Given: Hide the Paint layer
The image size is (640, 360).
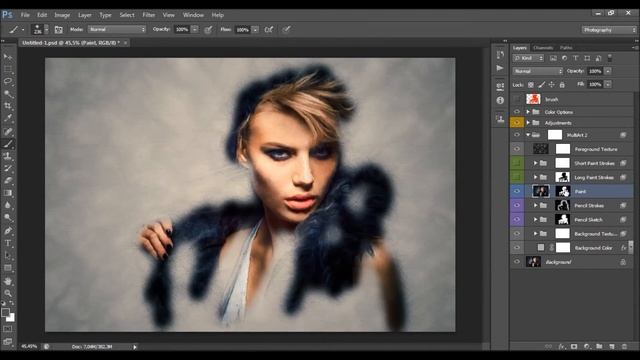Looking at the screenshot, I should point(517,191).
